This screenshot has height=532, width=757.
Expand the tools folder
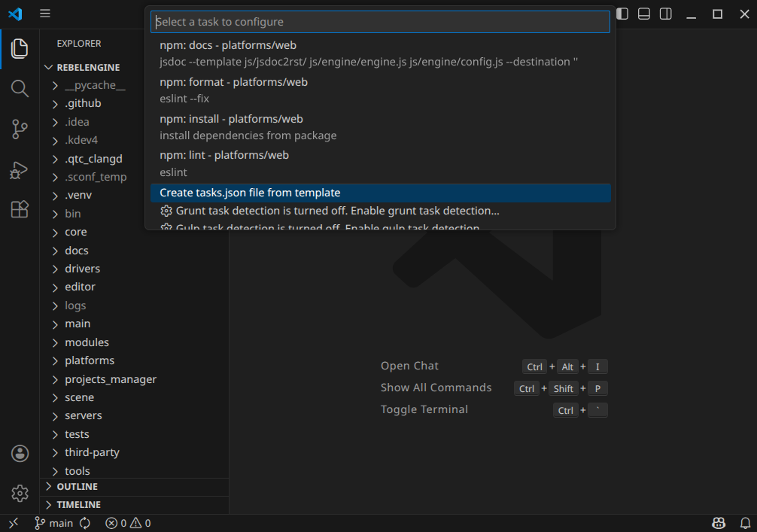pos(134,470)
